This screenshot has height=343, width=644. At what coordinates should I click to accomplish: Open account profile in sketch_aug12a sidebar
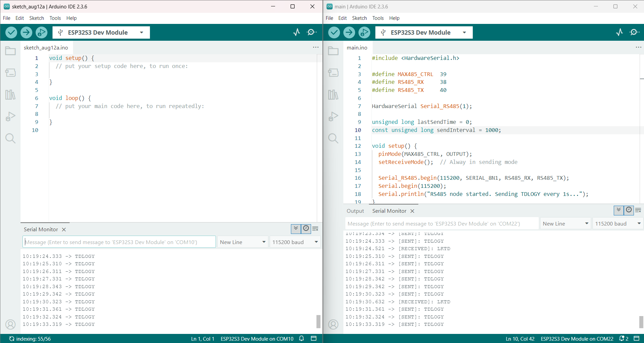[x=10, y=324]
